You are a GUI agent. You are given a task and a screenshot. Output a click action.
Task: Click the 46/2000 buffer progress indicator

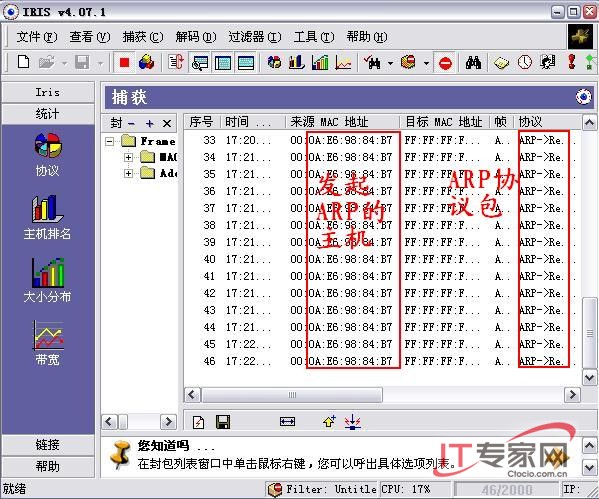tap(507, 489)
